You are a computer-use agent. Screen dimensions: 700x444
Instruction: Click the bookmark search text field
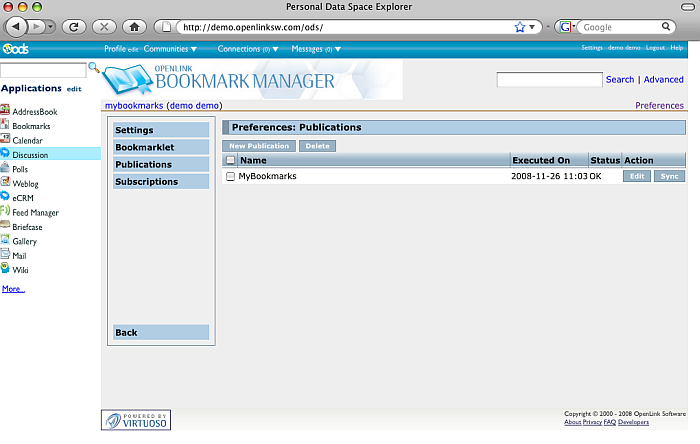[549, 79]
